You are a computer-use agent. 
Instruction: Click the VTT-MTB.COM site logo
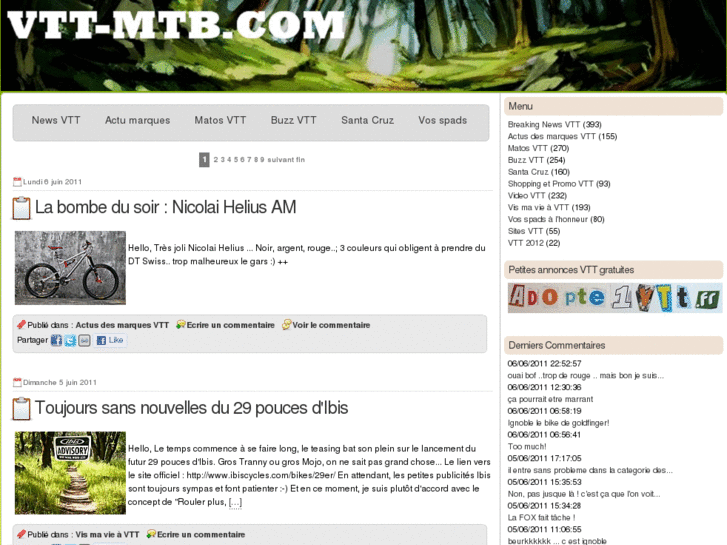176,24
